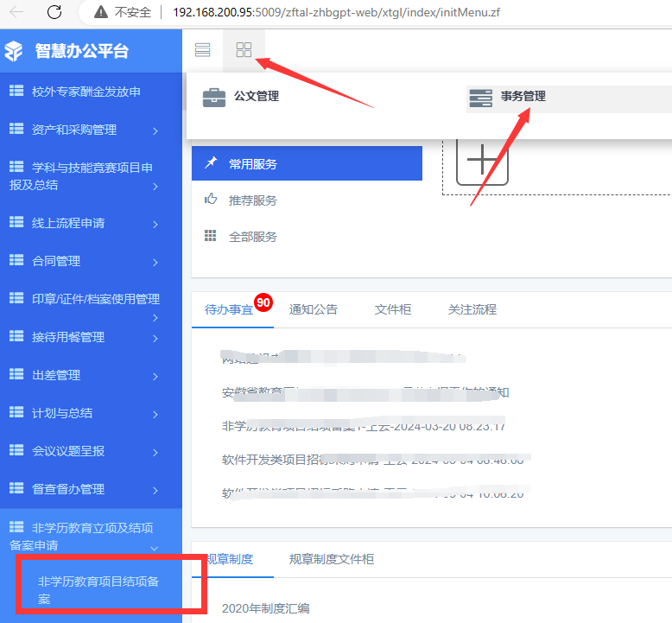
Task: Click the 智慧办公平台 logo icon
Action: 14,51
